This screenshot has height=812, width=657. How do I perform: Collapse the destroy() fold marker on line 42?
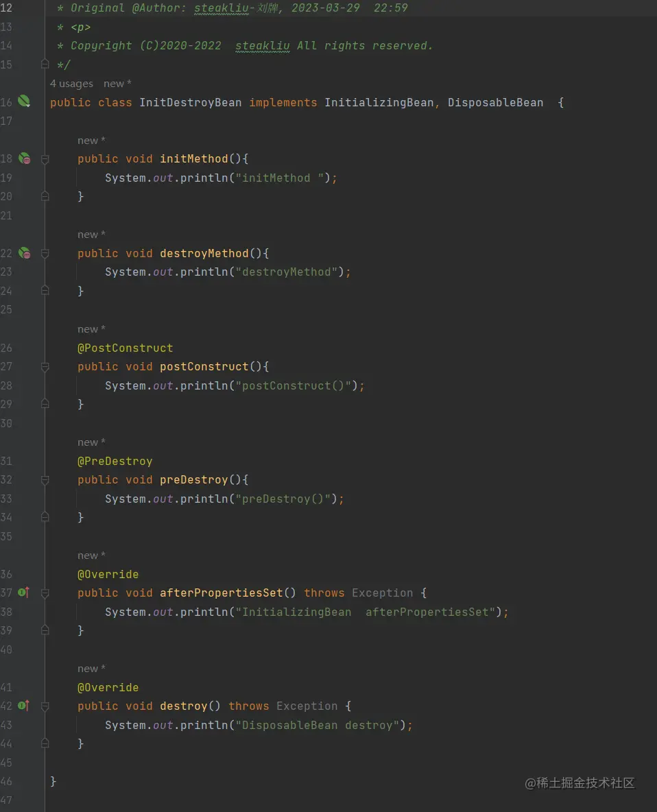tap(45, 706)
